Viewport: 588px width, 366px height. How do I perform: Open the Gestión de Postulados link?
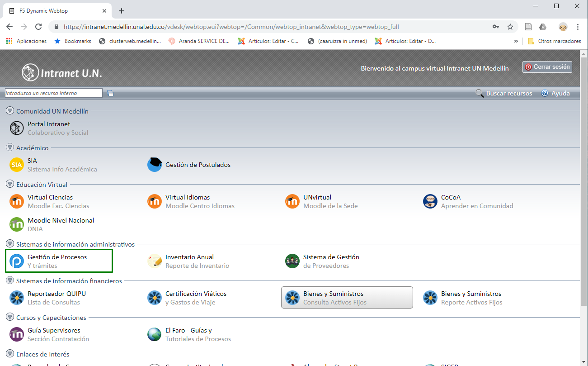[x=198, y=165]
